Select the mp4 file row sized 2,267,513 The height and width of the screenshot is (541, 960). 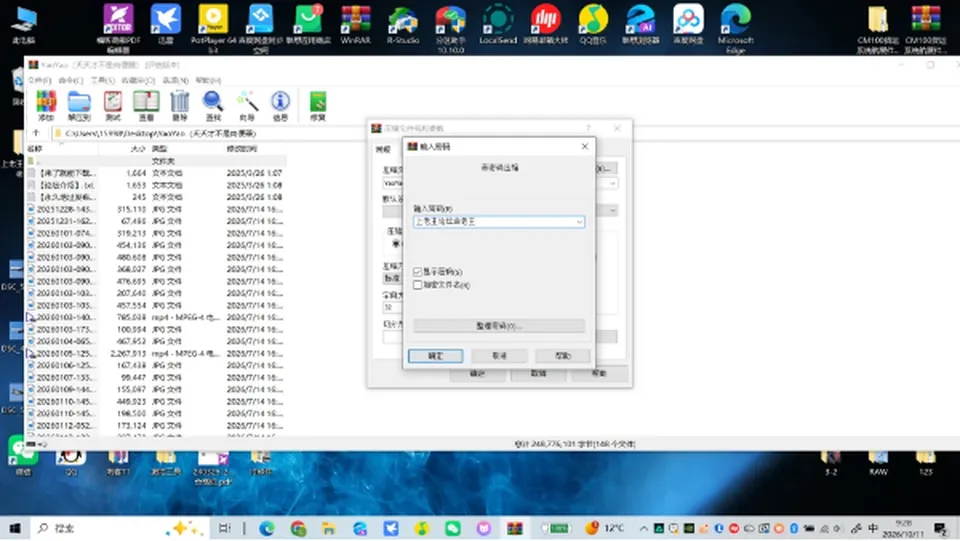coord(156,353)
